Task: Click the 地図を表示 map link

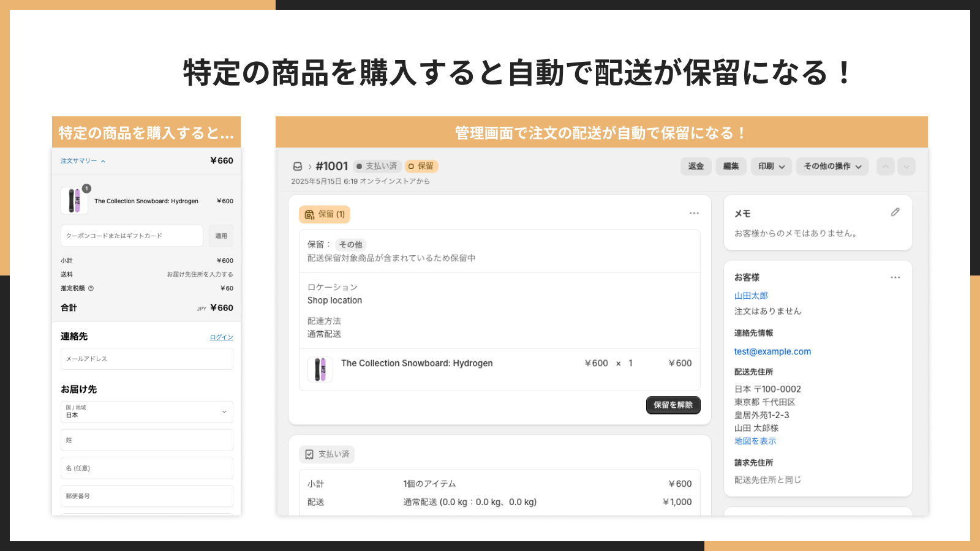Action: pos(755,441)
